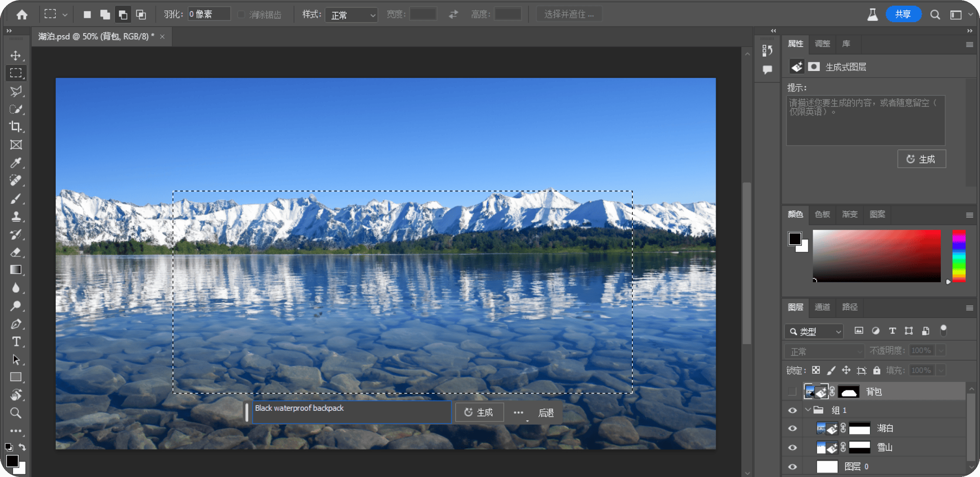Hide the 湖白 layer
The height and width of the screenshot is (477, 980).
coord(792,429)
